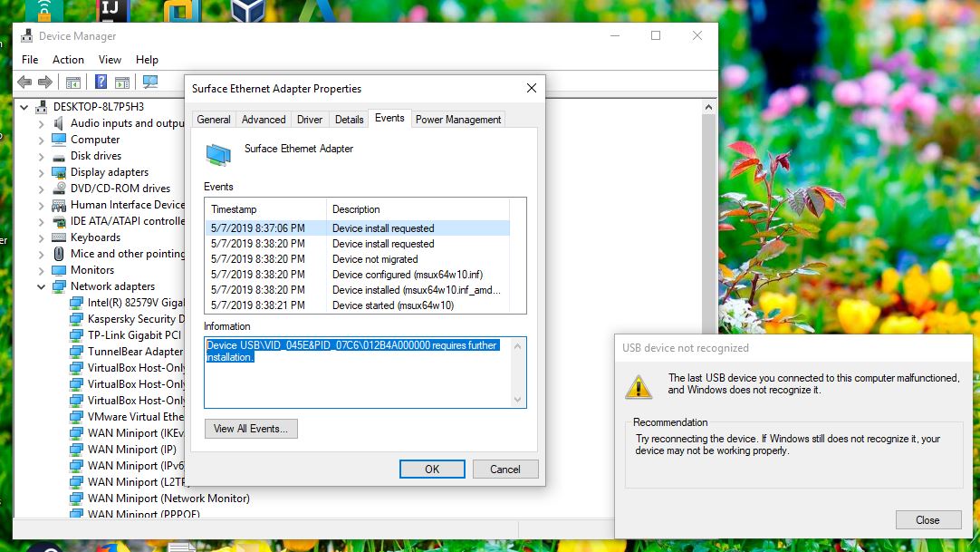Click the Monitors category icon
This screenshot has width=980, height=552.
click(x=59, y=270)
